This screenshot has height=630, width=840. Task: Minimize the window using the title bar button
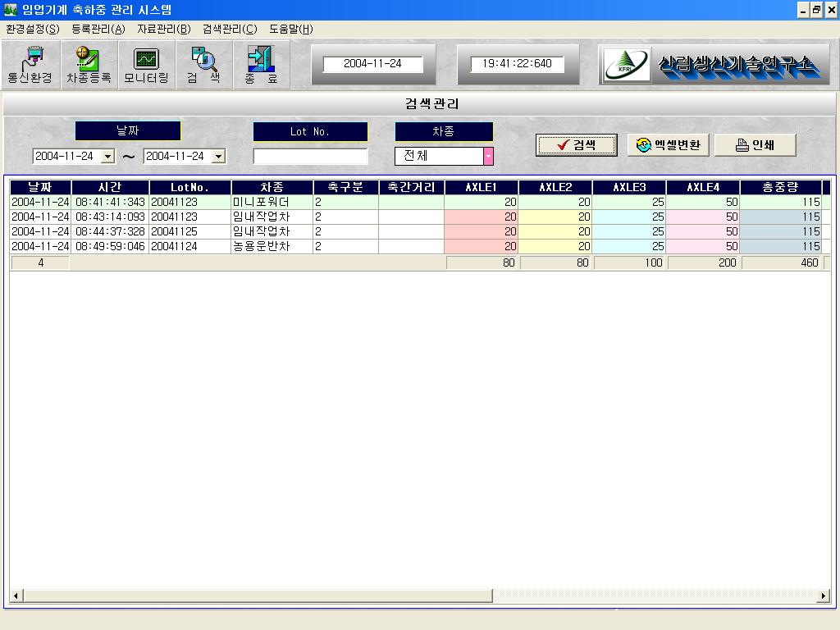click(x=803, y=10)
